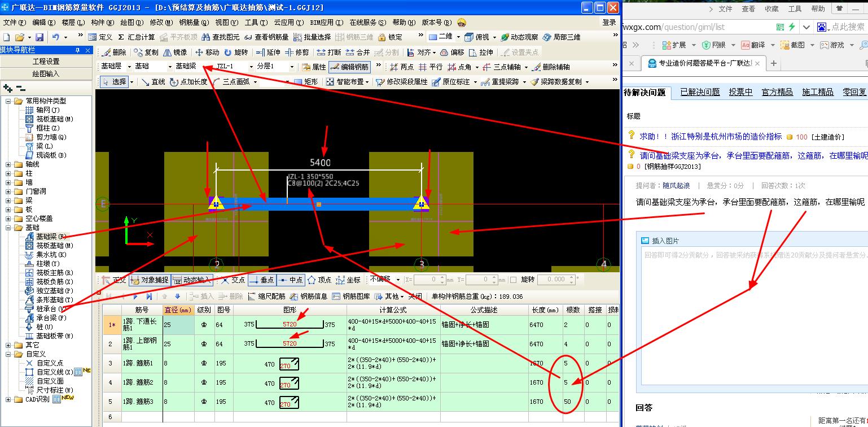
Task: Collapse the 基础 tree node
Action: [8, 228]
